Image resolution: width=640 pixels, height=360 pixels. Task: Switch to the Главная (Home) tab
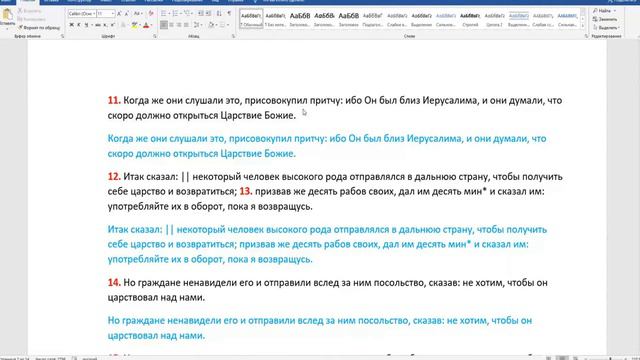pos(28,1)
